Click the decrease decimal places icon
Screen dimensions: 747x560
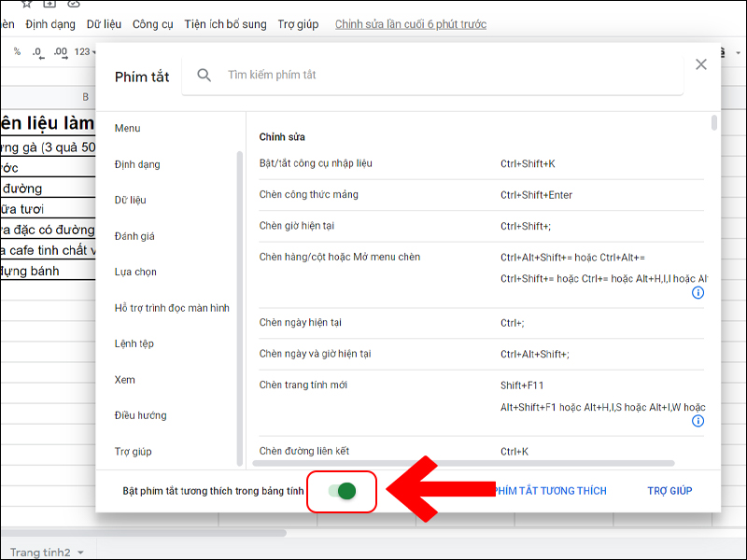tap(38, 52)
